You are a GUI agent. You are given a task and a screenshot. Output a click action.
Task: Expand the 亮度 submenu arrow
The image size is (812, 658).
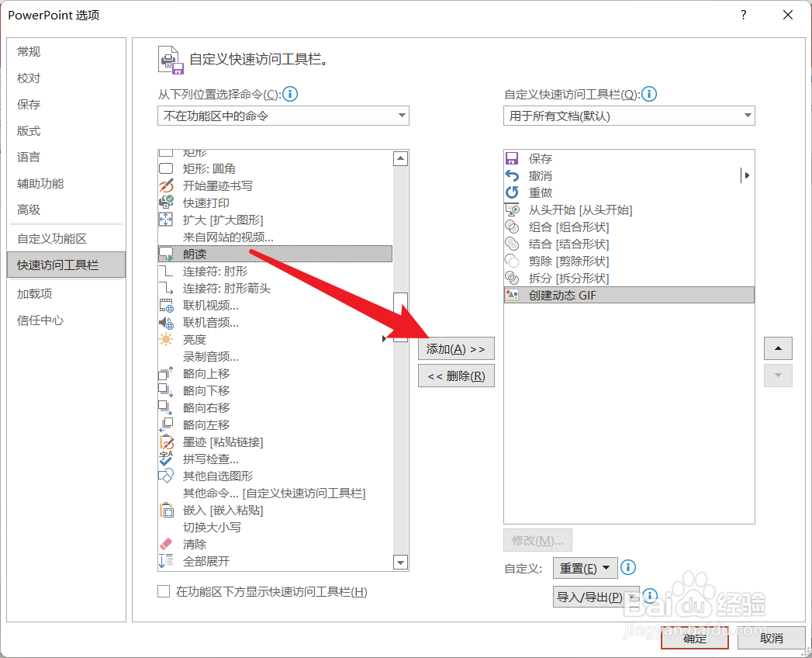click(x=384, y=339)
